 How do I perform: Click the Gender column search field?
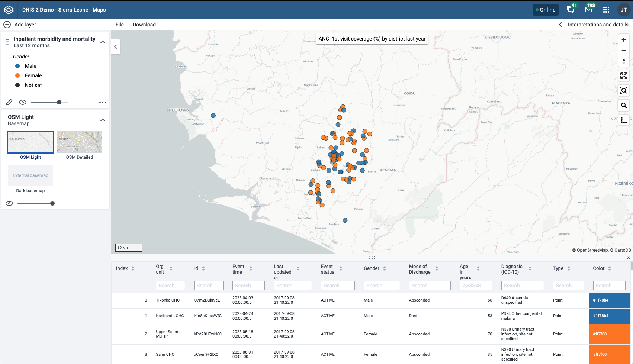[382, 286]
